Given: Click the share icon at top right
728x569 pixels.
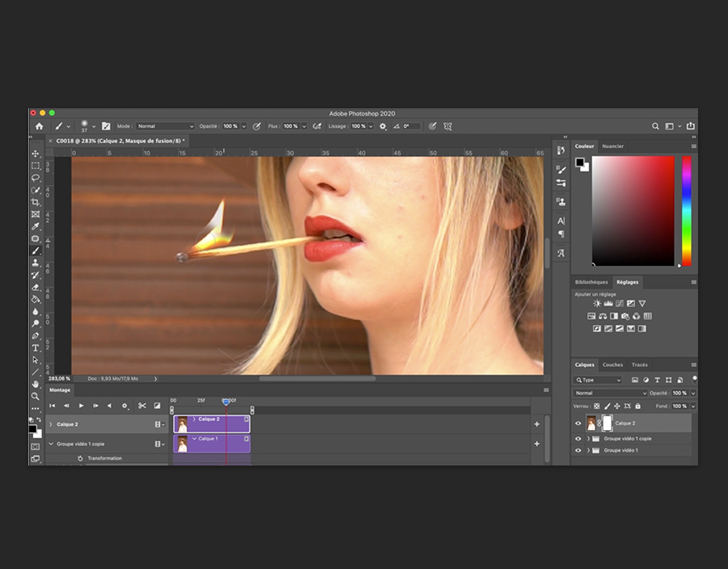Looking at the screenshot, I should coord(691,125).
